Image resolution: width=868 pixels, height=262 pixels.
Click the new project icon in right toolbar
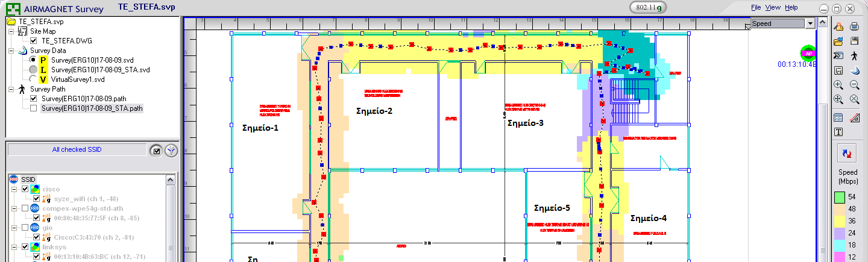(838, 26)
